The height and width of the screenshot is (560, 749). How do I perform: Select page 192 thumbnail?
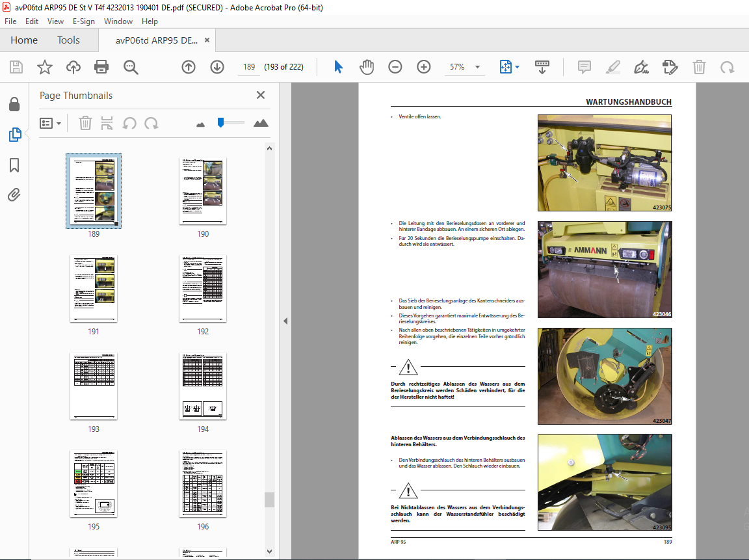[x=203, y=288]
